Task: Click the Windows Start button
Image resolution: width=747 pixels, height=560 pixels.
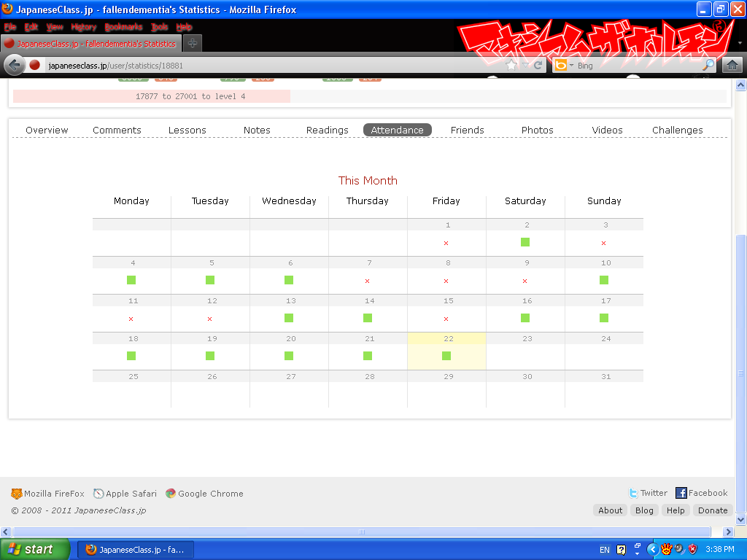Action: click(x=35, y=549)
